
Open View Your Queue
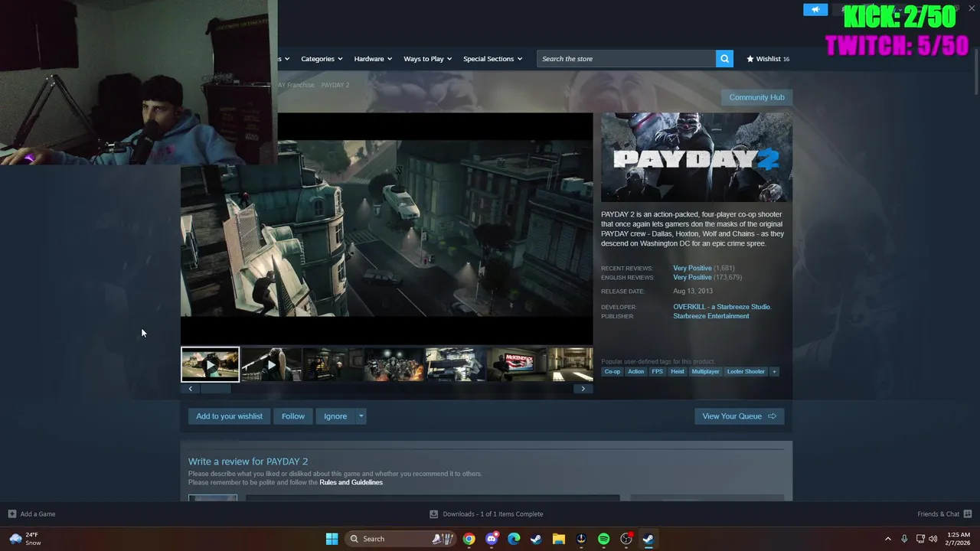pos(739,416)
